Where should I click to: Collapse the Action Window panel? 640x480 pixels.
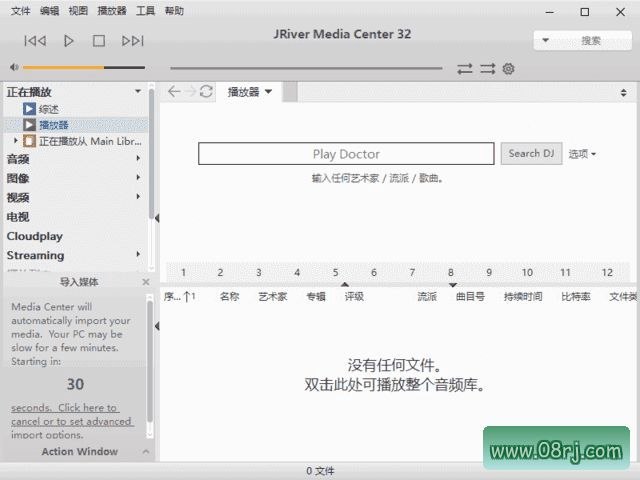pyautogui.click(x=146, y=451)
